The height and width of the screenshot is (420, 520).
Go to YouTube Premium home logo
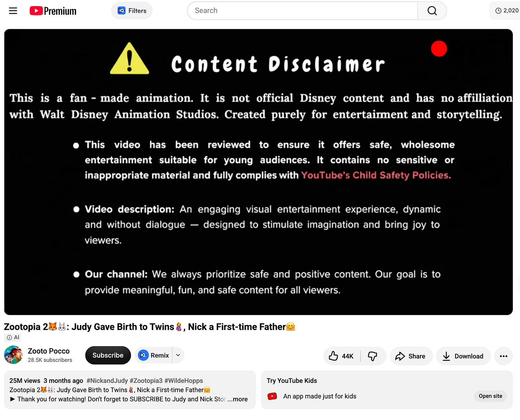point(53,11)
